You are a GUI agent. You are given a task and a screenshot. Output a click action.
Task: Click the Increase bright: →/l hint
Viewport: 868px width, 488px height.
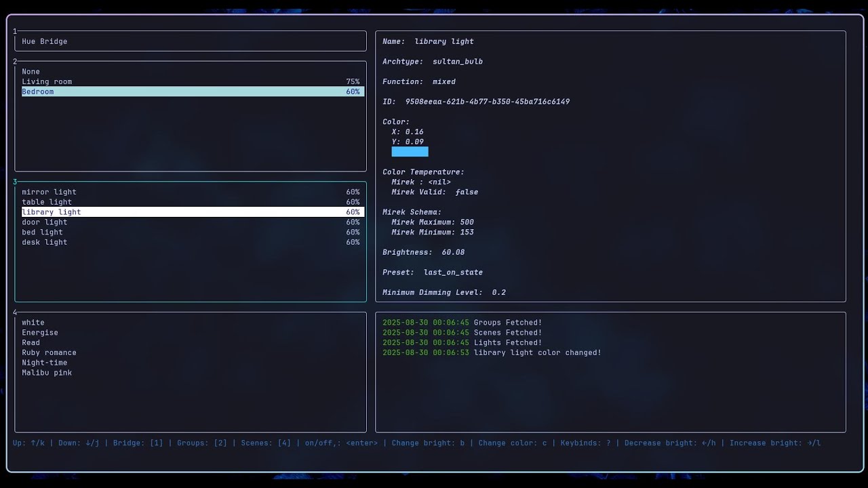[775, 443]
